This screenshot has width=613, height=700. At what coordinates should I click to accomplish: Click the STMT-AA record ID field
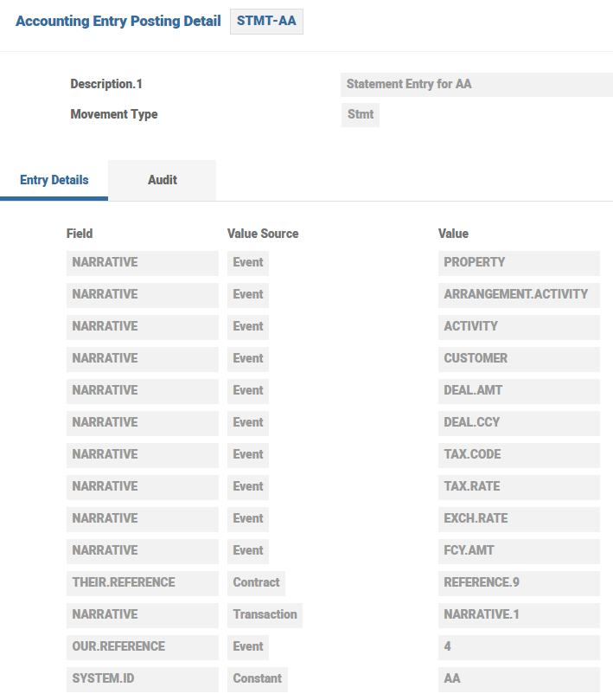pyautogui.click(x=266, y=22)
